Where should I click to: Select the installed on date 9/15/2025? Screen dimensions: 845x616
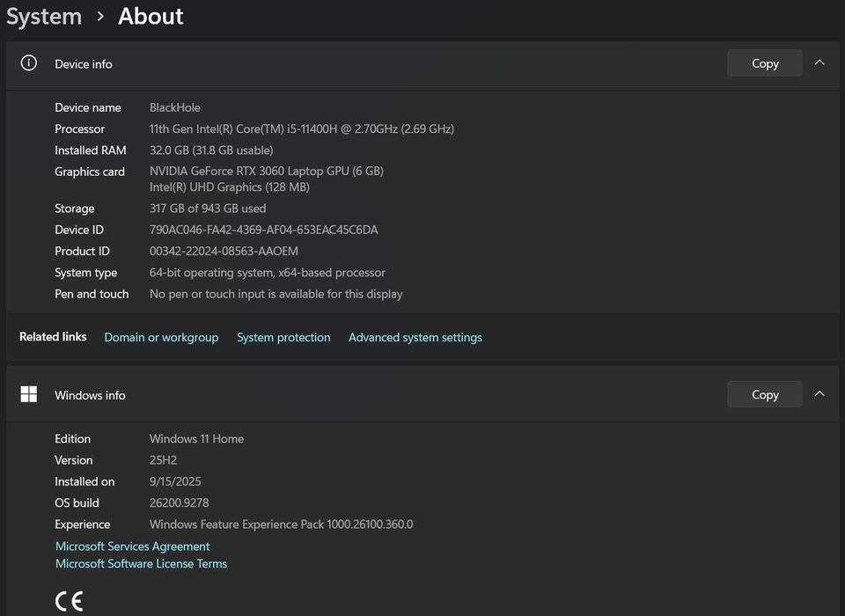point(175,481)
